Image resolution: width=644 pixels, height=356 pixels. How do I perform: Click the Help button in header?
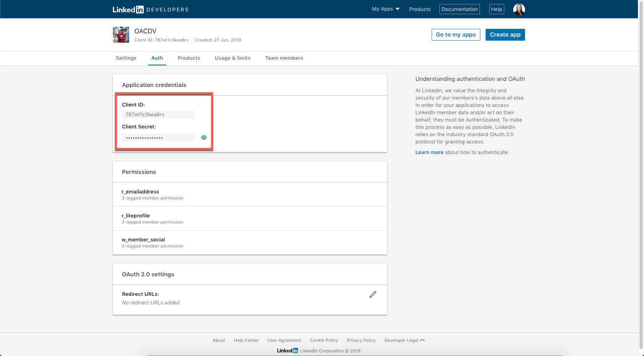click(x=497, y=9)
